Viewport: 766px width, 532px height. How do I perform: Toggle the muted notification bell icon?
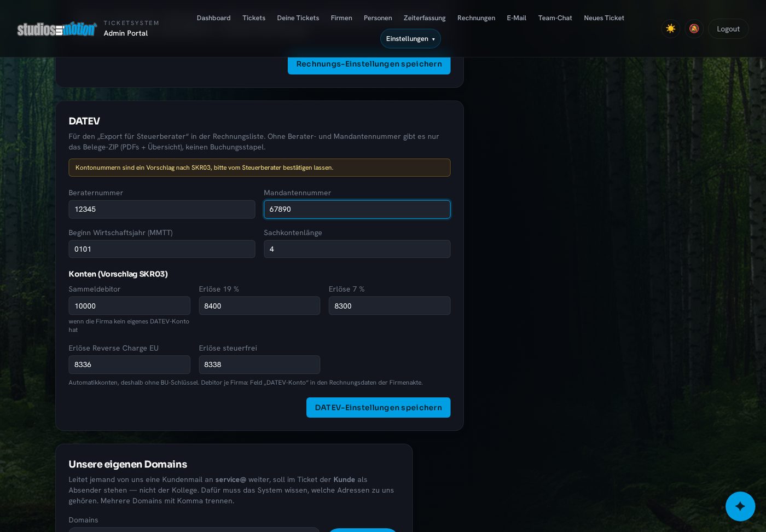coord(694,28)
